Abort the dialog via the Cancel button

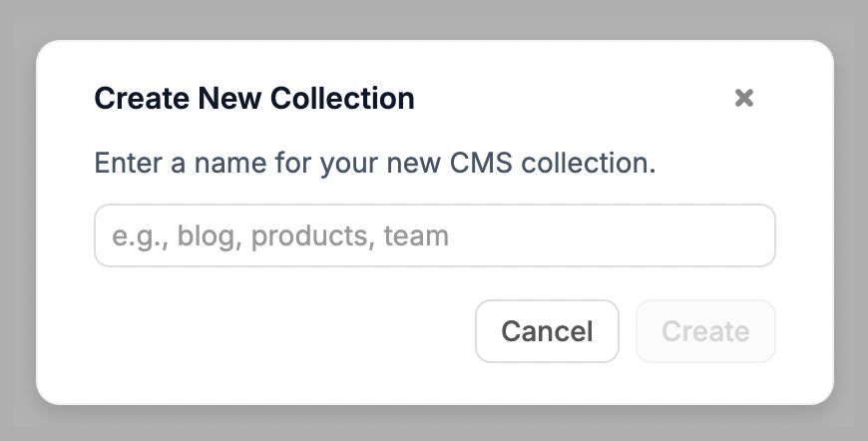(x=547, y=331)
